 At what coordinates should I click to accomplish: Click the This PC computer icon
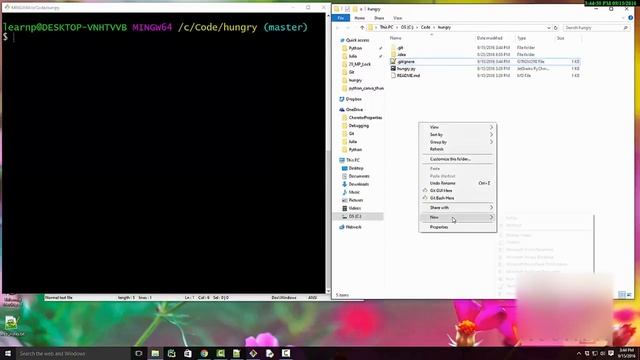coord(342,160)
